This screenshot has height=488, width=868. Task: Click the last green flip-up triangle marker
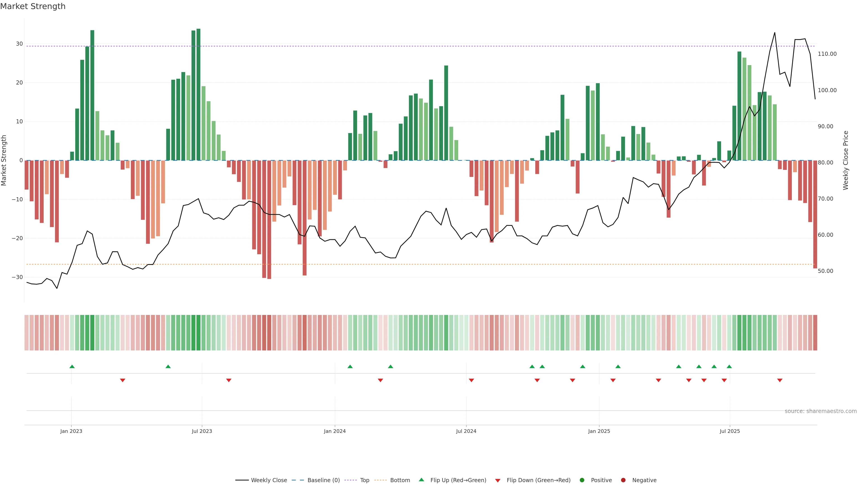tap(729, 366)
